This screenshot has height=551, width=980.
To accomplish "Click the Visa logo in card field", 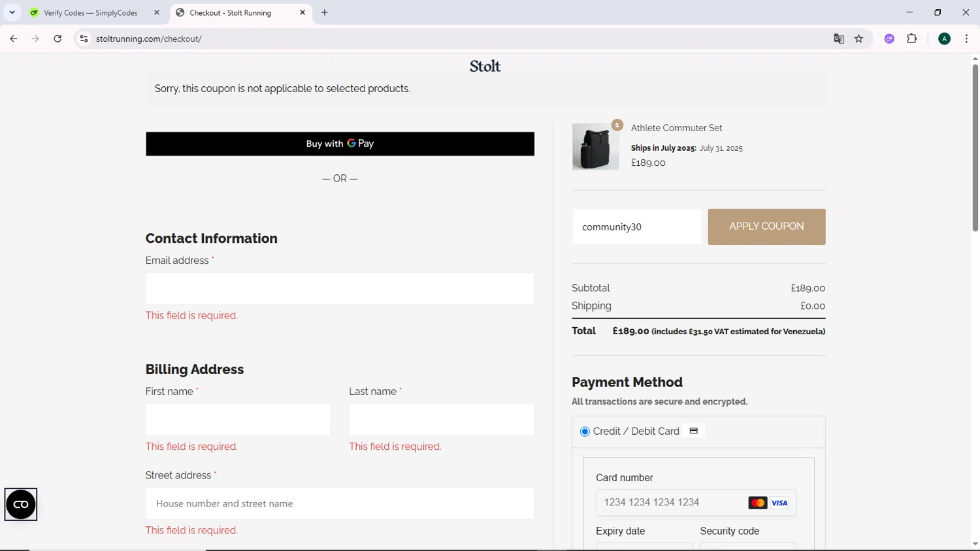I will click(779, 503).
